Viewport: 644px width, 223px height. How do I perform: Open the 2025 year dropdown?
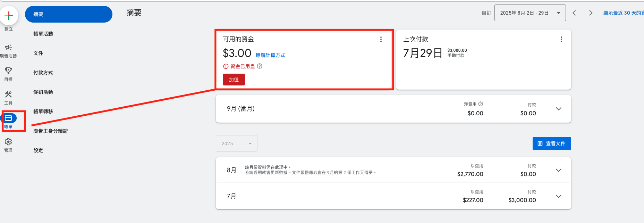click(237, 143)
